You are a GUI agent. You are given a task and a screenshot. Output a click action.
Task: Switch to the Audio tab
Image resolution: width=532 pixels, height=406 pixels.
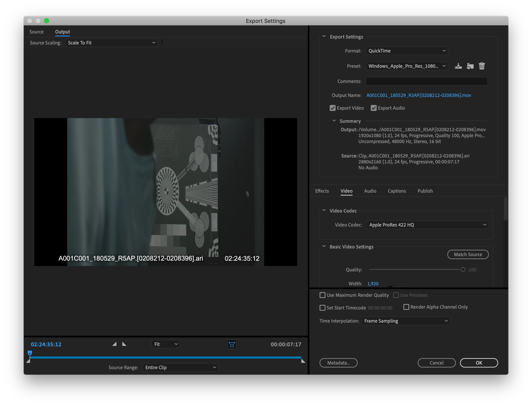coord(370,191)
